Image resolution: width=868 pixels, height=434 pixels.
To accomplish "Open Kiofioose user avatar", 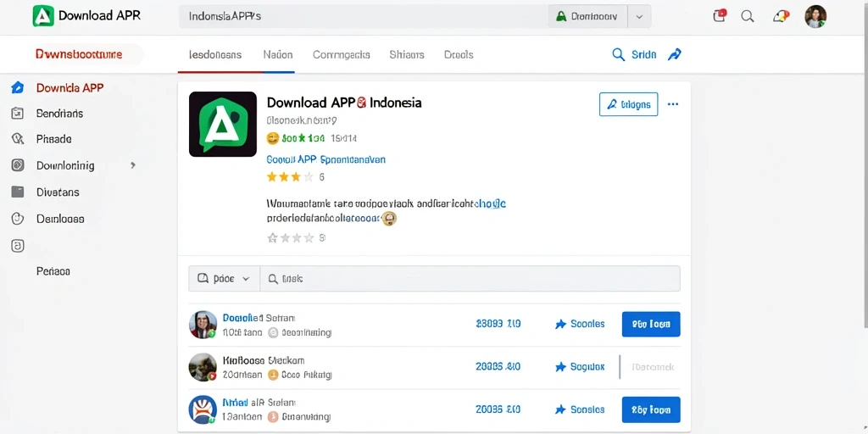I will coord(203,367).
